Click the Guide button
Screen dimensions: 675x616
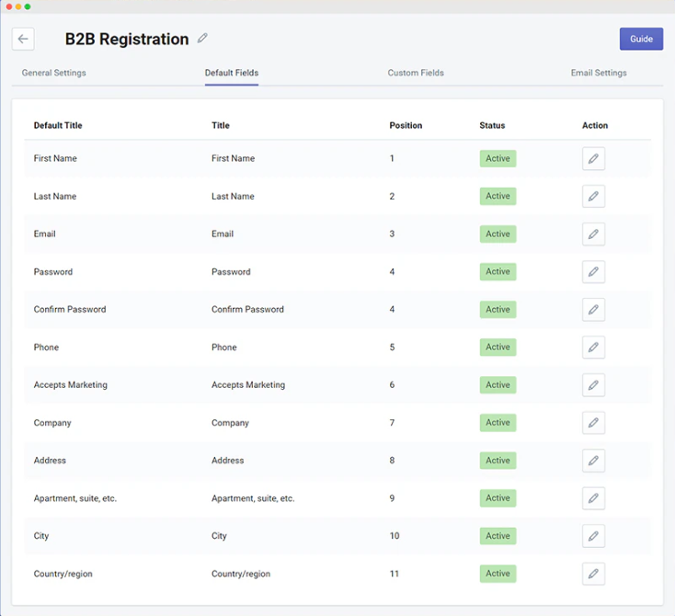pos(641,39)
